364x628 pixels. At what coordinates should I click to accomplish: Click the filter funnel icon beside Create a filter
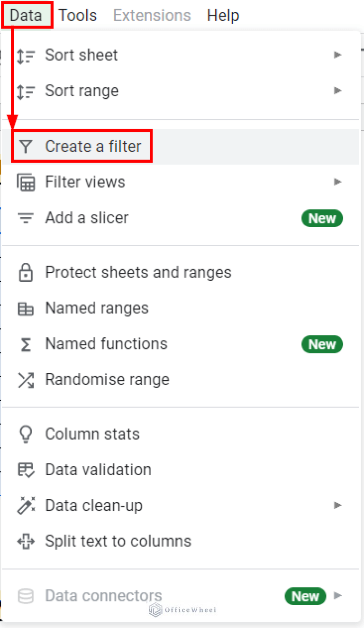(26, 146)
